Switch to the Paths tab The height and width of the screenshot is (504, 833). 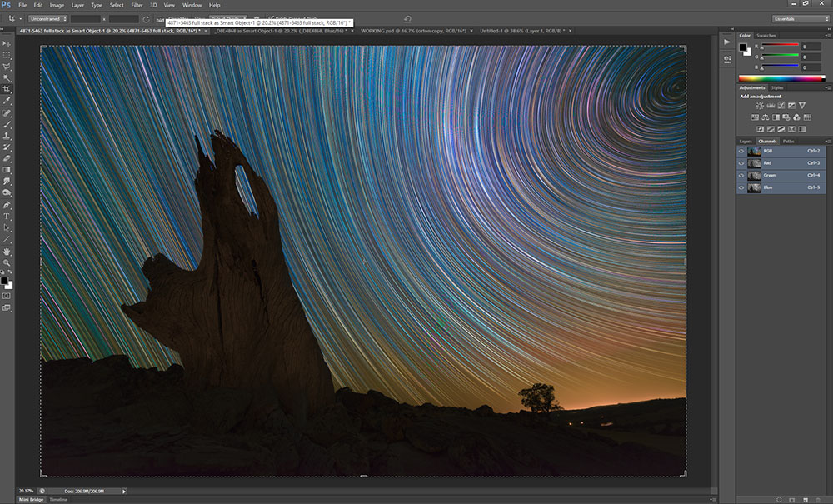point(788,142)
